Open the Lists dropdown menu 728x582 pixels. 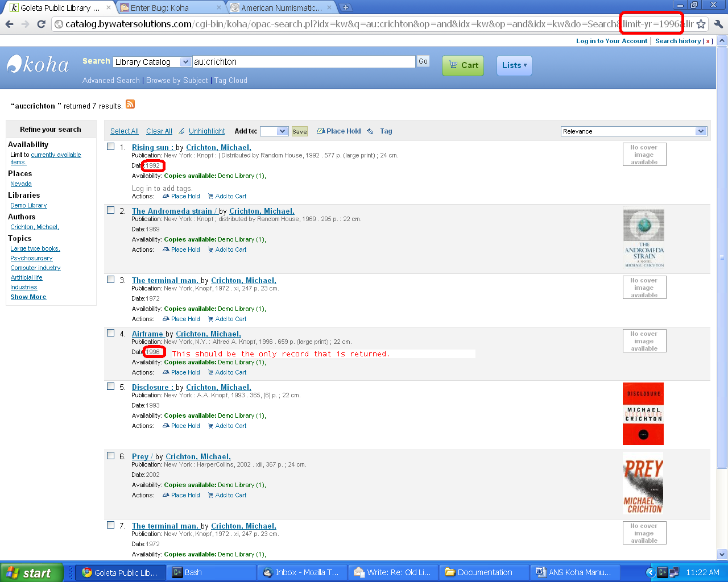click(x=514, y=65)
